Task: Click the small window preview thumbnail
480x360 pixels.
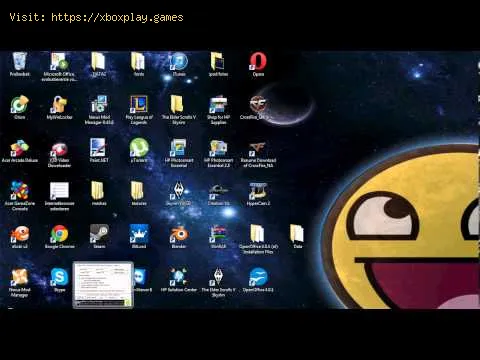Action: [103, 285]
